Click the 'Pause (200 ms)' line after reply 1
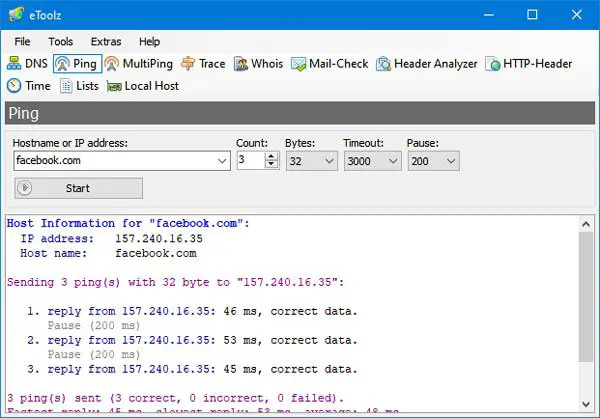Screen dimensions: 600x418 (94, 326)
